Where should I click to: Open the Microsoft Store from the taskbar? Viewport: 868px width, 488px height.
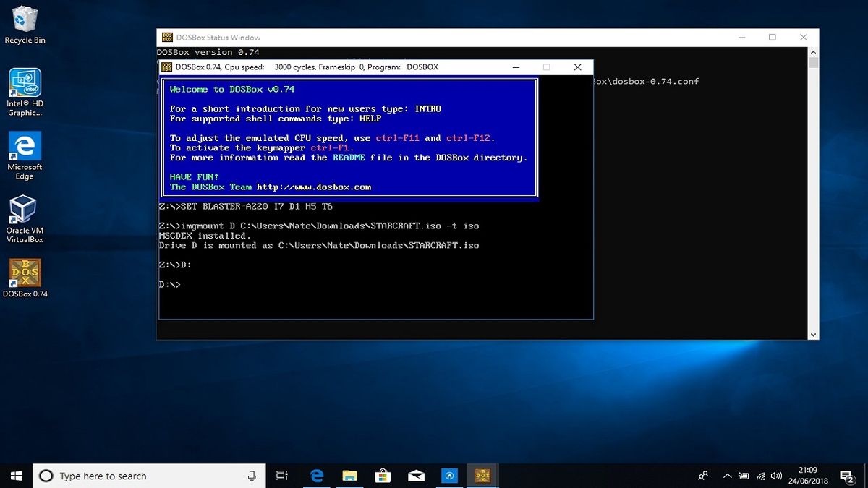[x=383, y=475]
